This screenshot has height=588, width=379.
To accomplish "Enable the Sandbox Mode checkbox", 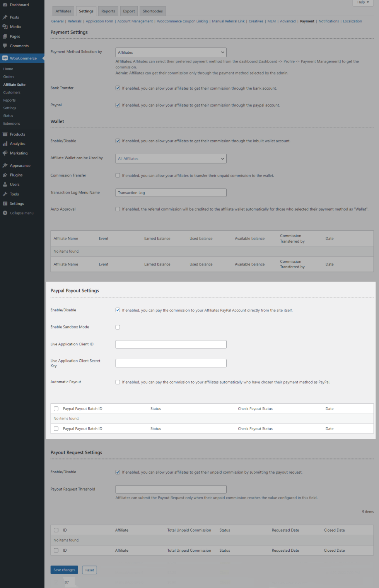I will (x=118, y=327).
